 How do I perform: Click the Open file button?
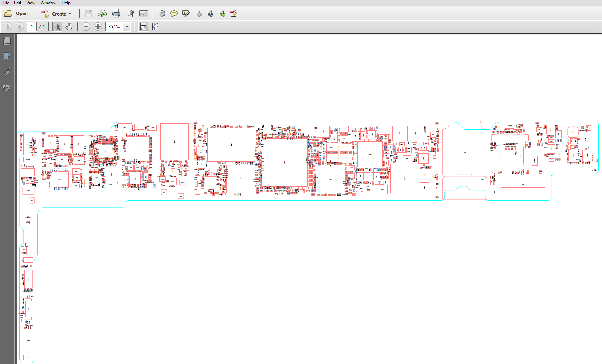[16, 14]
